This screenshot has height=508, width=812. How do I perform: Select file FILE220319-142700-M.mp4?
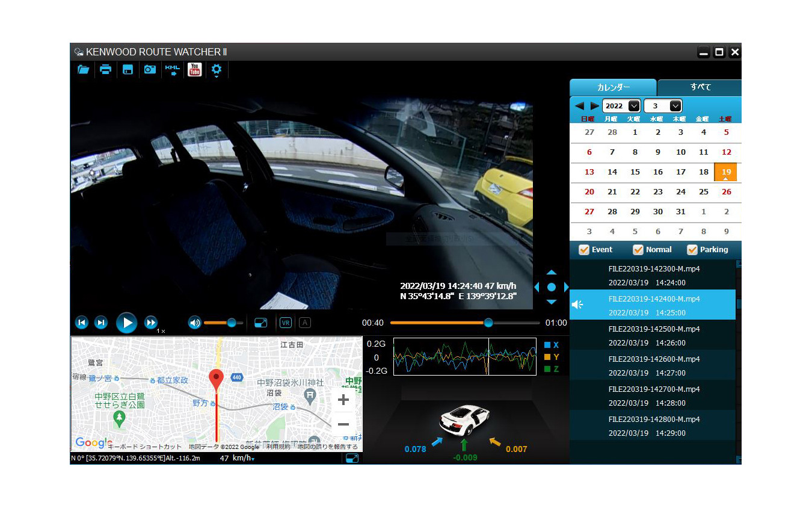(653, 395)
